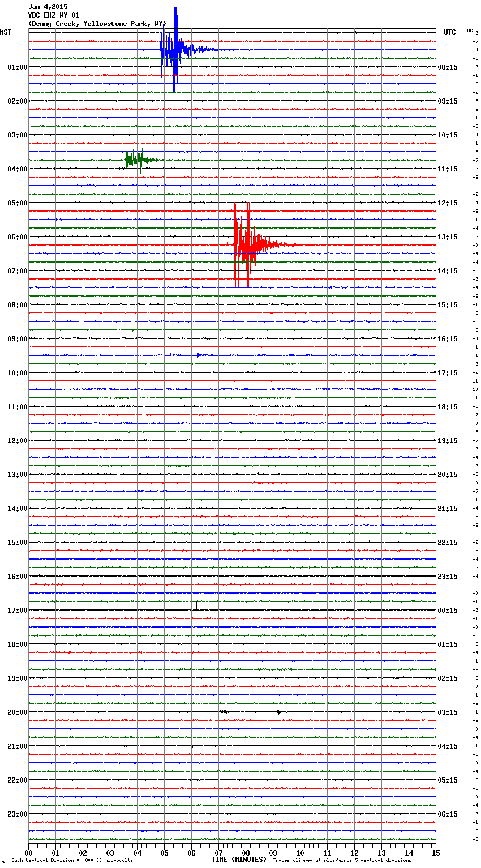Click the 08:15 UTC time label
This screenshot has height=868, width=481.
click(x=448, y=67)
